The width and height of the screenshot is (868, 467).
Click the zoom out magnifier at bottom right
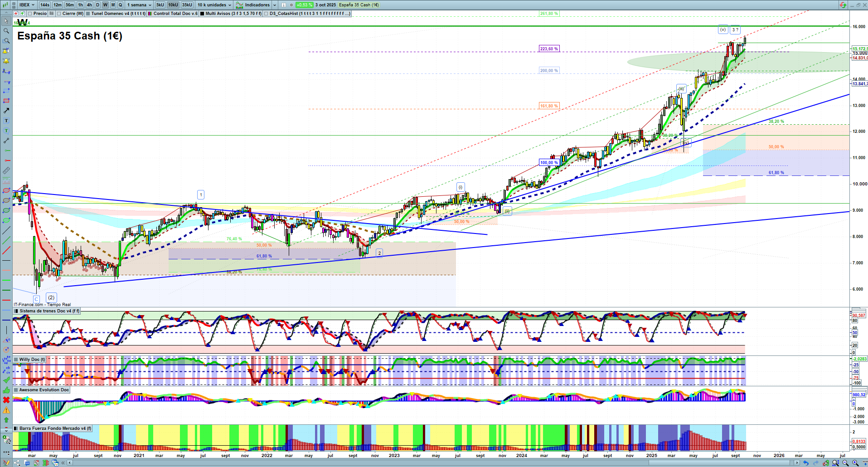[x=845, y=463]
